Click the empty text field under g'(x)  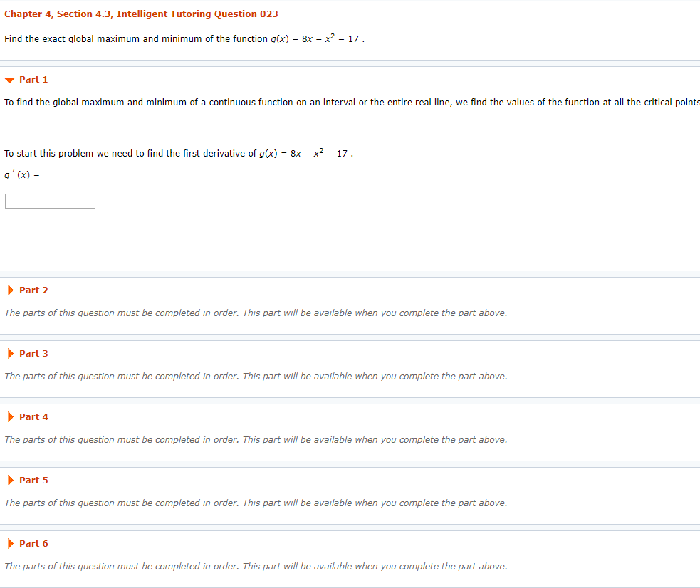[x=50, y=201]
